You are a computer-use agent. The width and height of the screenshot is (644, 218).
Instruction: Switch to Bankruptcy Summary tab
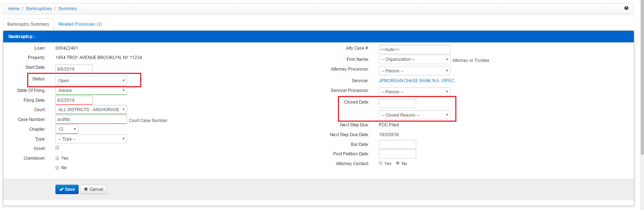(x=28, y=24)
